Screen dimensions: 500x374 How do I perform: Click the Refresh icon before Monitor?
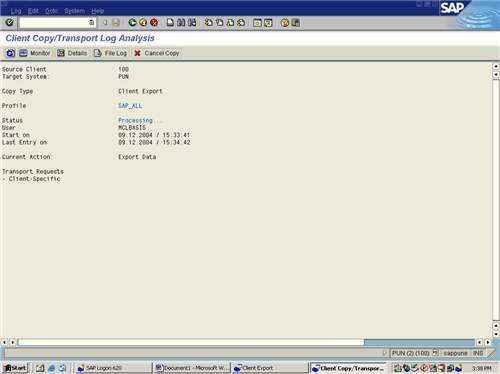pyautogui.click(x=10, y=53)
